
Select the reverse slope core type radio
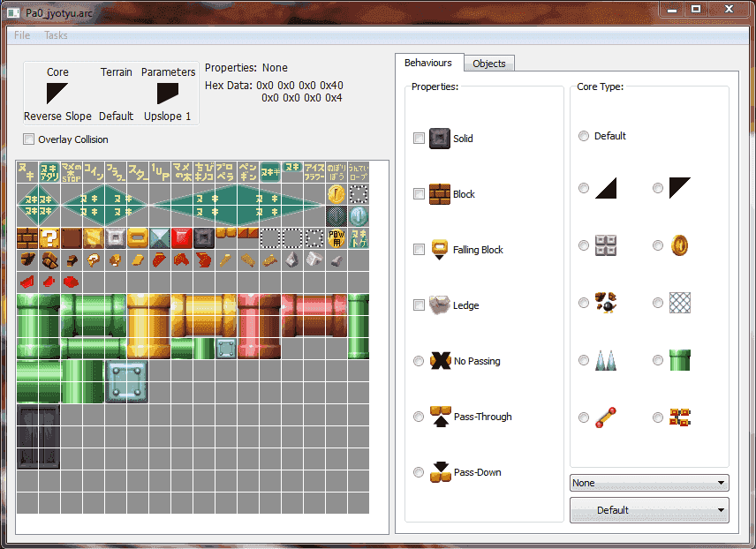coord(658,188)
